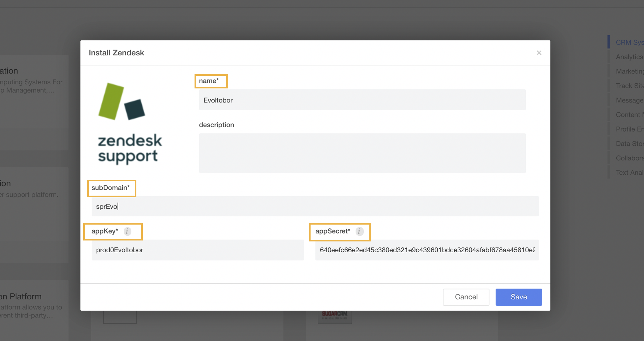
Task: Open Profile category in sidebar
Action: (630, 129)
